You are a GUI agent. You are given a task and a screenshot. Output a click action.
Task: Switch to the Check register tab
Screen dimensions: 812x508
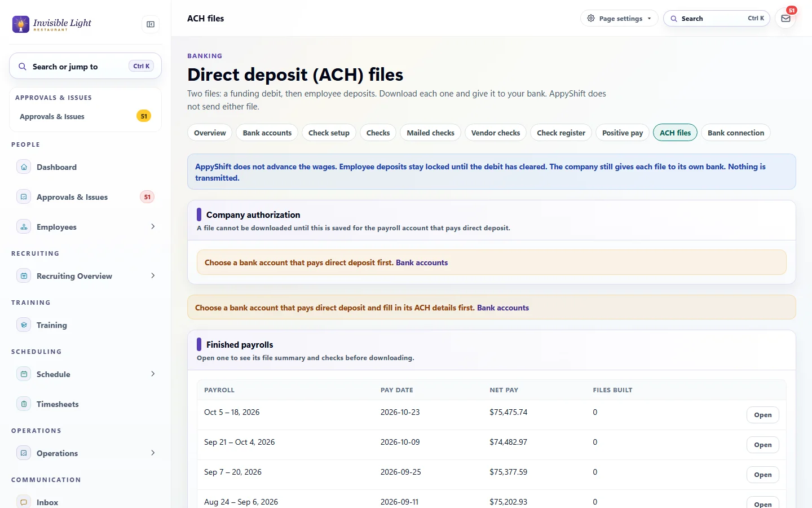pyautogui.click(x=561, y=133)
